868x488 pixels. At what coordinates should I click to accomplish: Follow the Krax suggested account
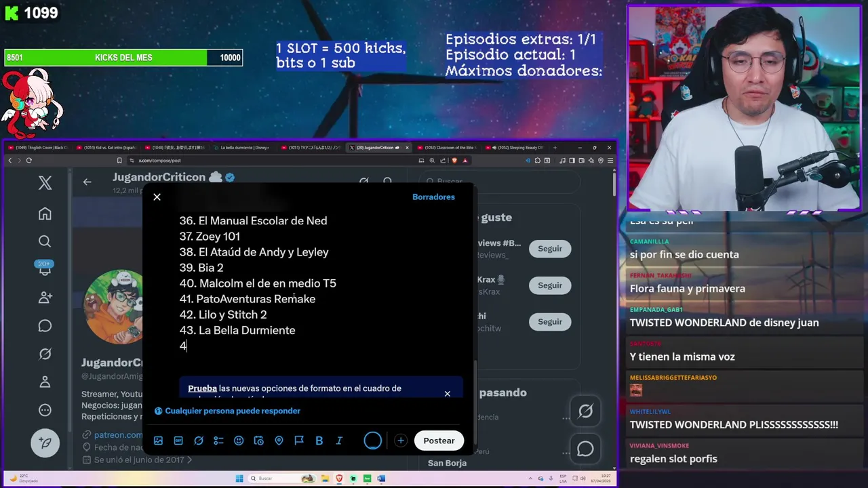pyautogui.click(x=550, y=285)
